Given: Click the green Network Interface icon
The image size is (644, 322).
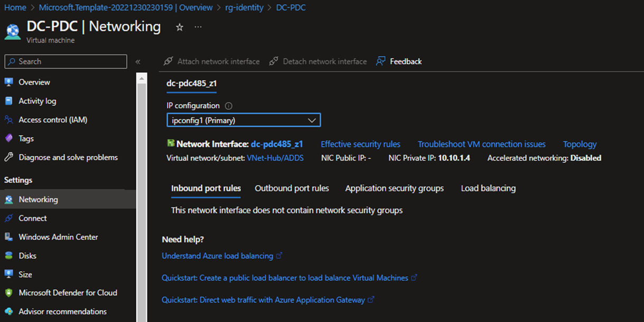Looking at the screenshot, I should (171, 143).
